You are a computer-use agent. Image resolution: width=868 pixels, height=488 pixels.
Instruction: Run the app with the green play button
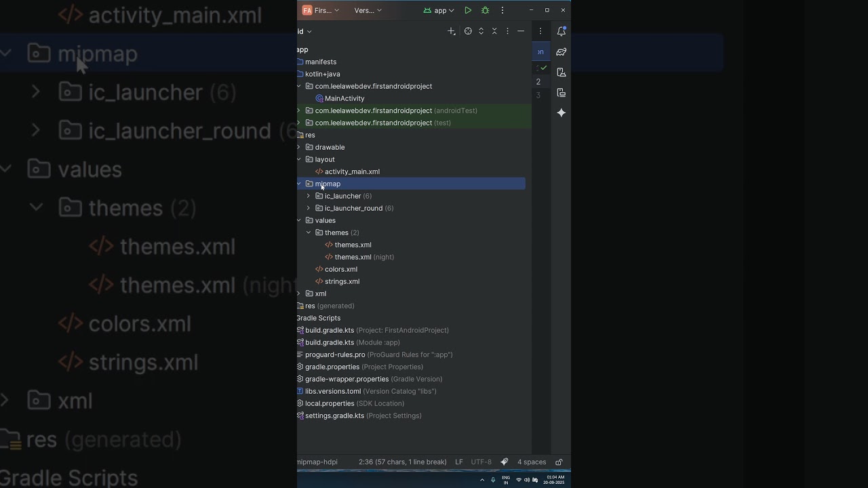pyautogui.click(x=468, y=10)
